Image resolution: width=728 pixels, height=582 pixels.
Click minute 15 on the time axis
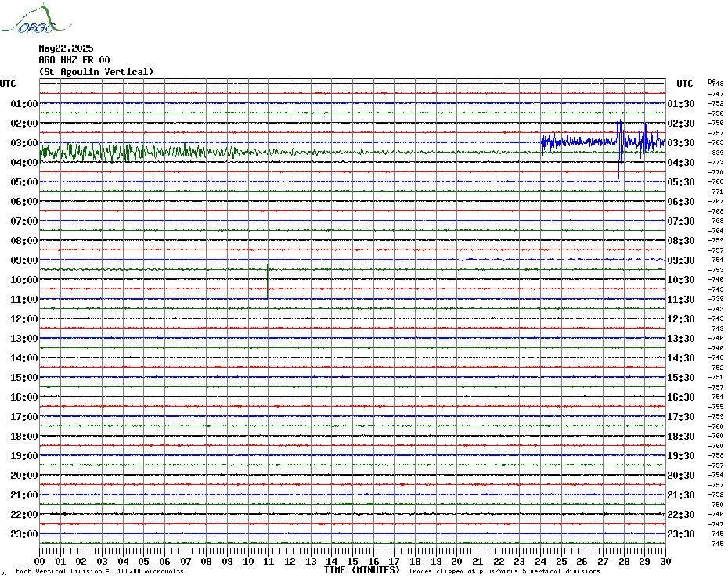[352, 561]
